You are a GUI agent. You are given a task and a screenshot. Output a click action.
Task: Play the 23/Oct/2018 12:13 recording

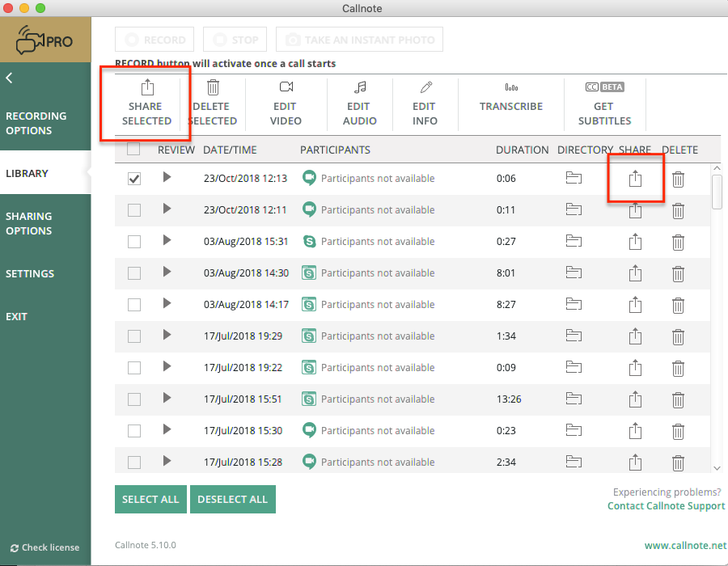click(x=167, y=177)
